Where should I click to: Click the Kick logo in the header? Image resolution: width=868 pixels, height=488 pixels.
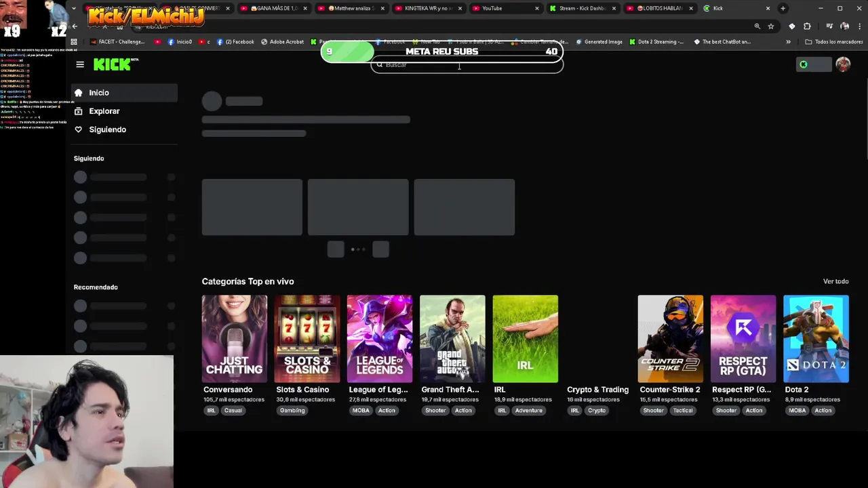click(115, 64)
